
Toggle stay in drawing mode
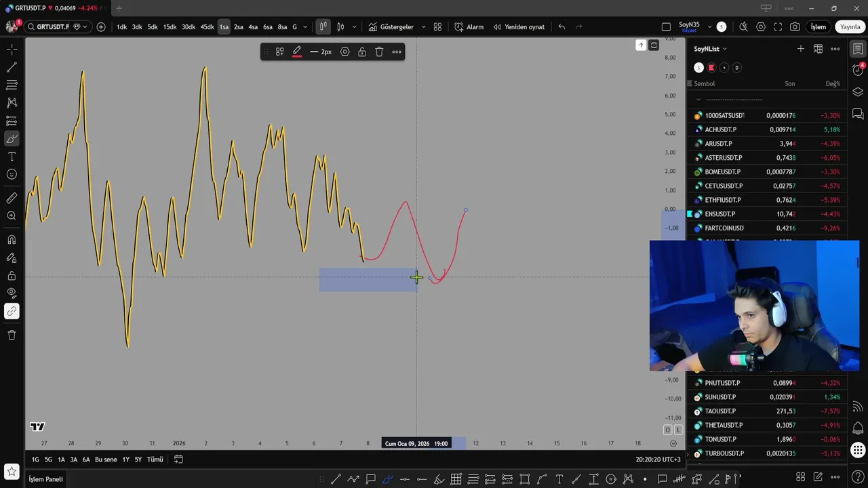(x=12, y=258)
